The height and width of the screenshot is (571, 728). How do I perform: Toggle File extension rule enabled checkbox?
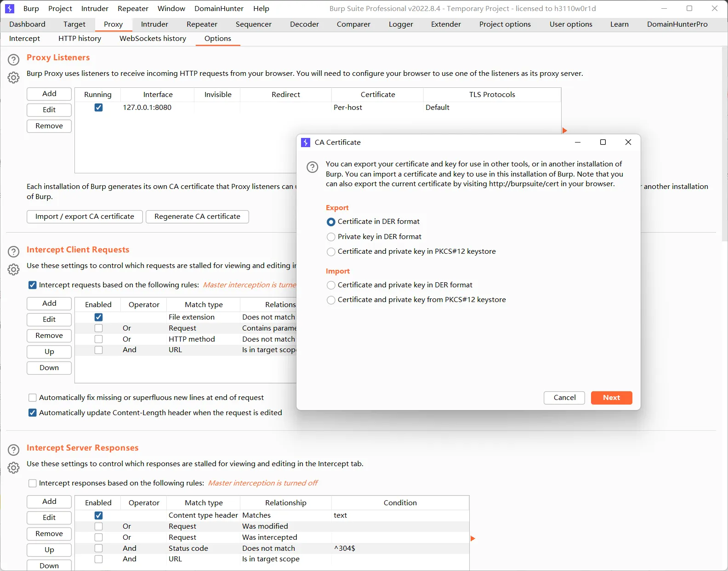coord(98,317)
